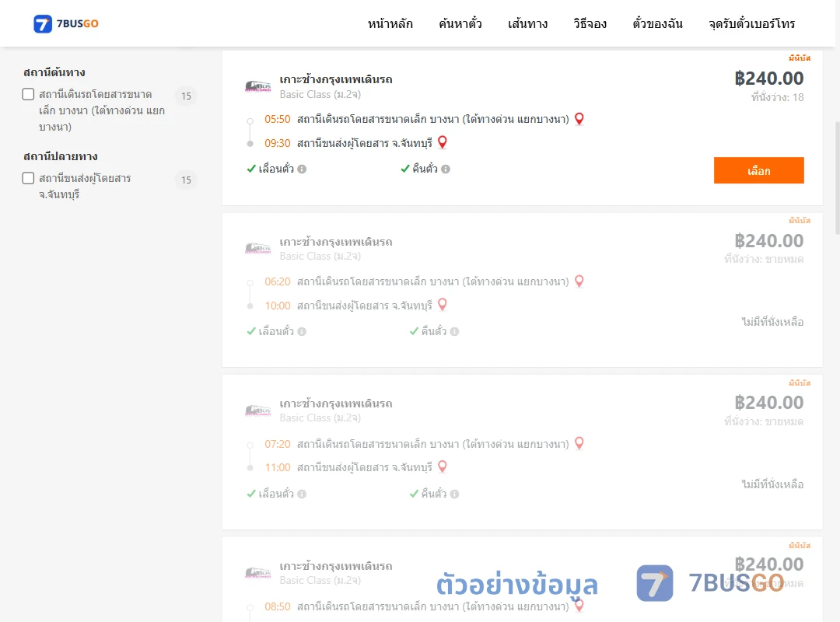Click the สถานีปลายทาง filter heading
The width and height of the screenshot is (840, 622).
(61, 156)
